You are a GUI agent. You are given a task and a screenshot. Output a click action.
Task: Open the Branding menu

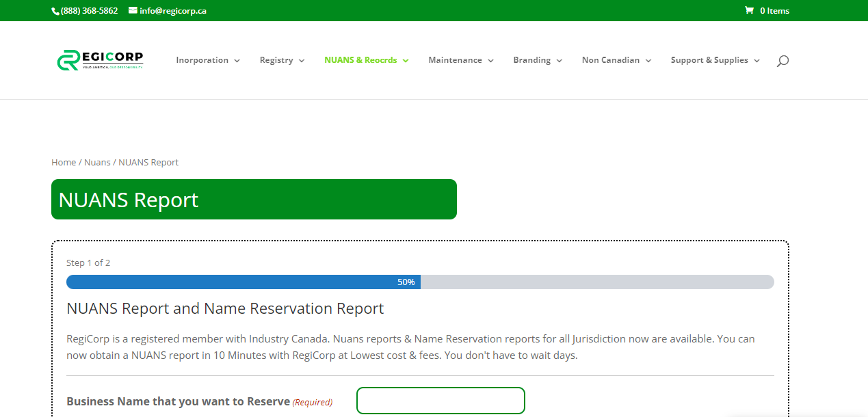coord(538,60)
